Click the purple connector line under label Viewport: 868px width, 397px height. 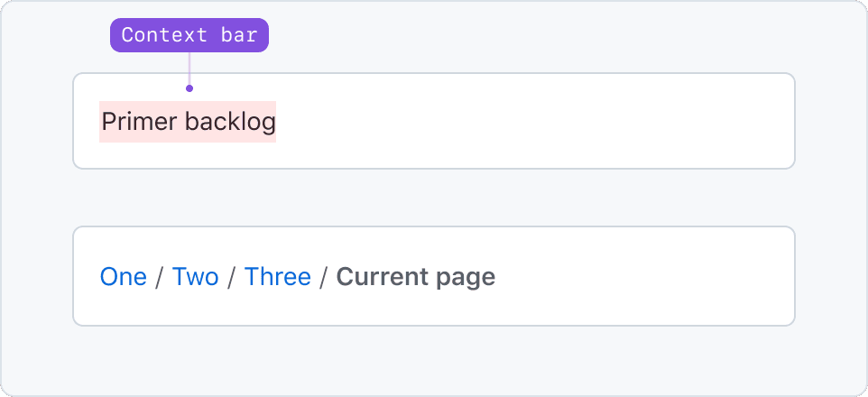189,69
